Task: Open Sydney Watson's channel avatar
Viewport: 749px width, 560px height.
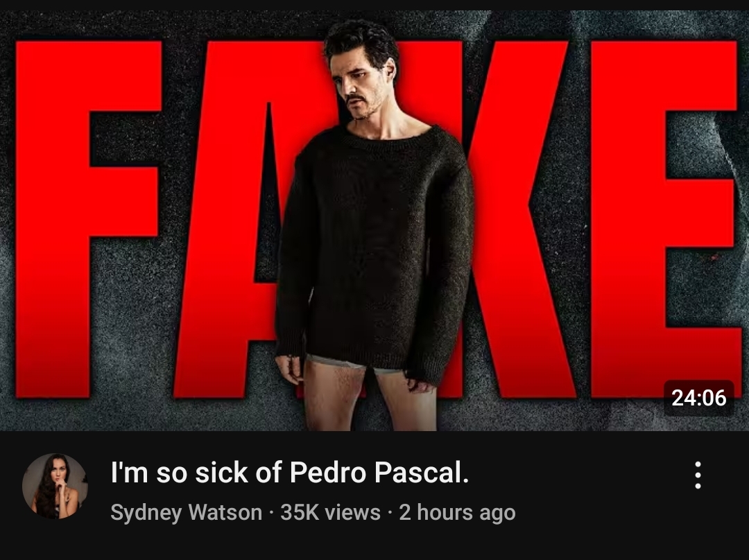Action: pos(55,486)
